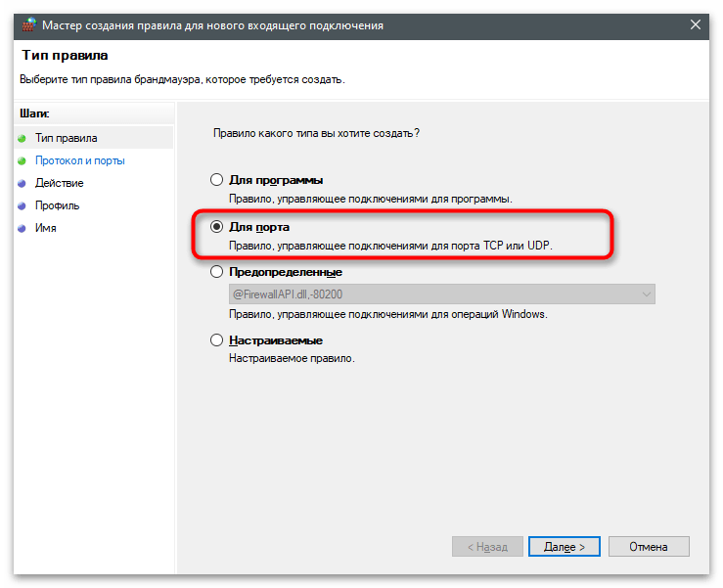Viewport: 723px width, 588px height.
Task: Select the Для программы radio button
Action: 217,179
